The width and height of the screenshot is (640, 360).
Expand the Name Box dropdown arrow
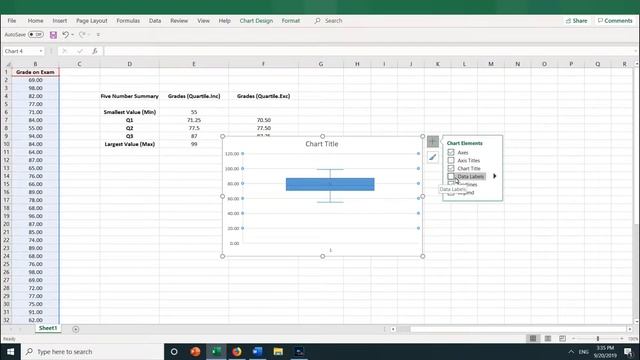click(41, 51)
